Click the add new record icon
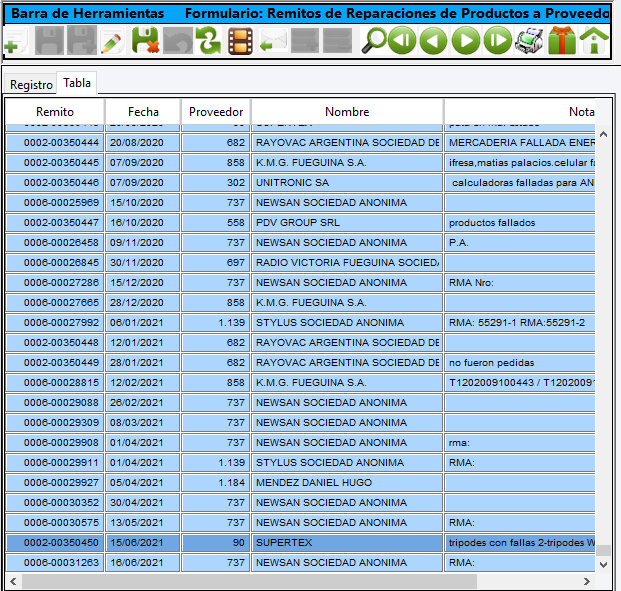Screen dimensions: 621x591 coord(15,41)
